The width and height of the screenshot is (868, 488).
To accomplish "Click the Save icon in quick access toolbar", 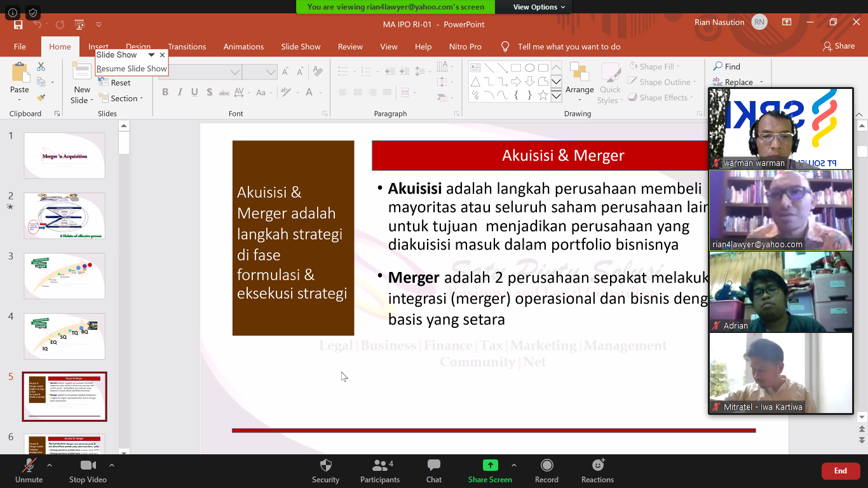I will (18, 25).
